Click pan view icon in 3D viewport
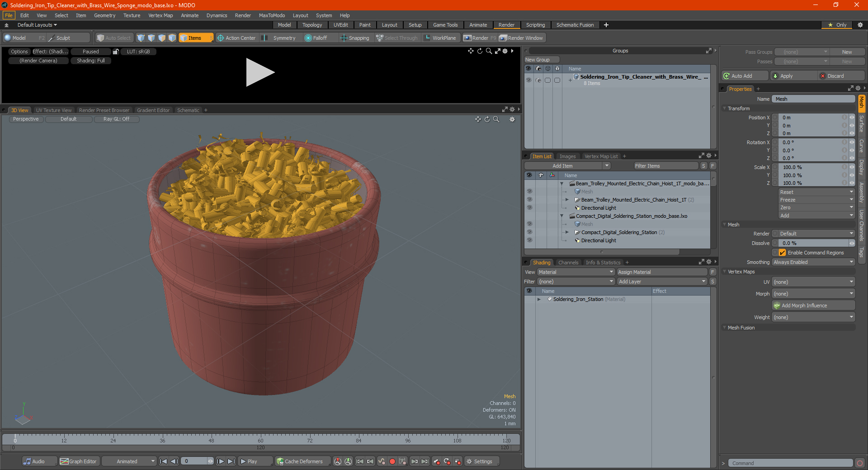868x470 pixels. point(478,119)
